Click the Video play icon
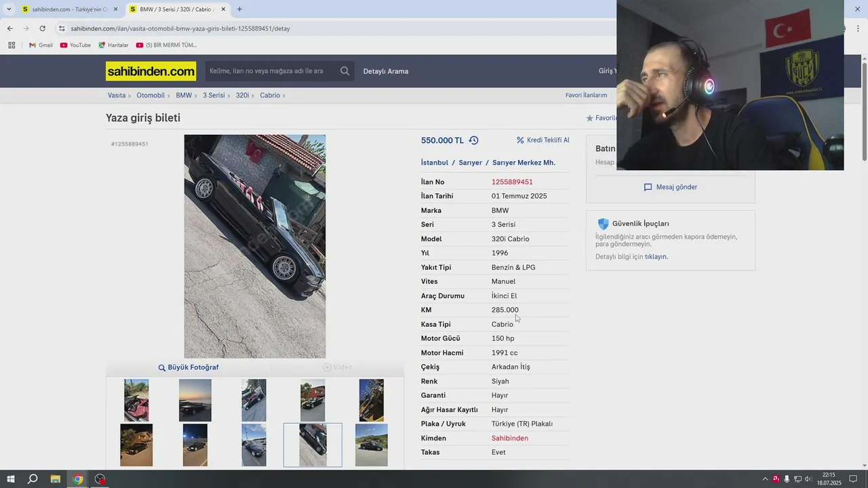868x488 pixels. pyautogui.click(x=327, y=367)
